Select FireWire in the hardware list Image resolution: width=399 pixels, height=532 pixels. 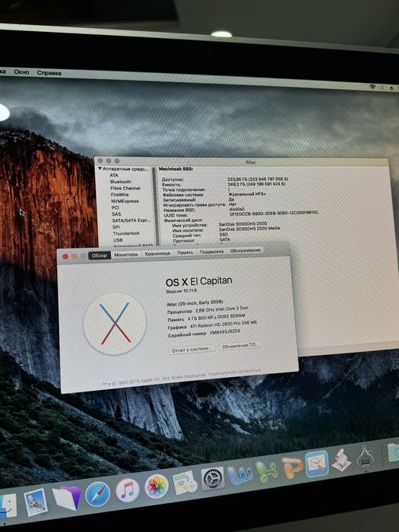[120, 195]
